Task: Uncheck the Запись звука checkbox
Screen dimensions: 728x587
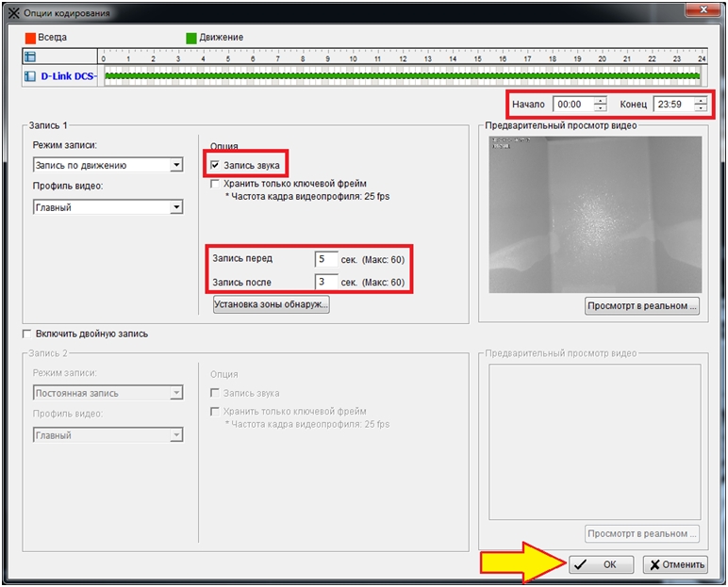Action: click(216, 165)
